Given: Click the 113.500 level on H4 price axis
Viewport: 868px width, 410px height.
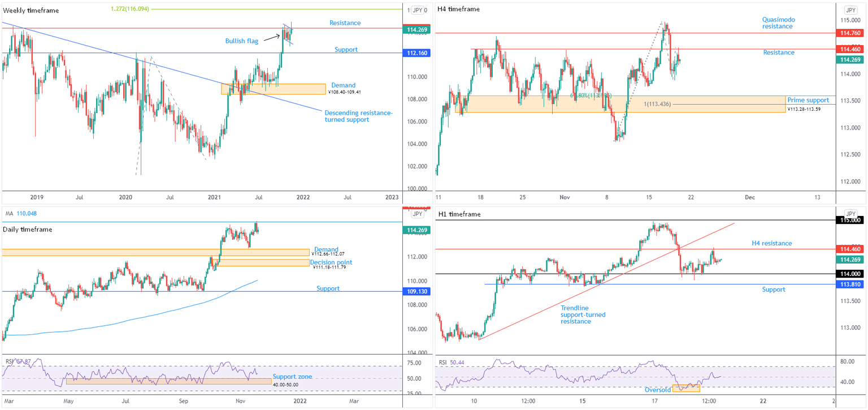Looking at the screenshot, I should point(850,101).
